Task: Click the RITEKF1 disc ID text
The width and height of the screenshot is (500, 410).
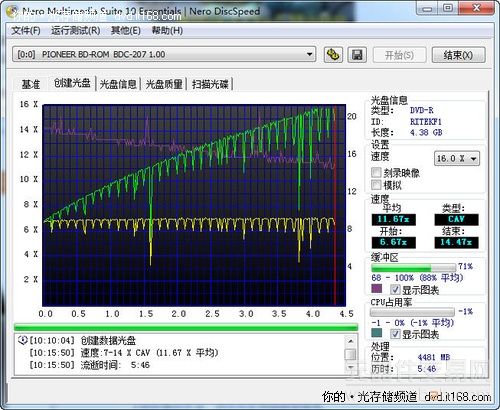Action: tap(426, 122)
